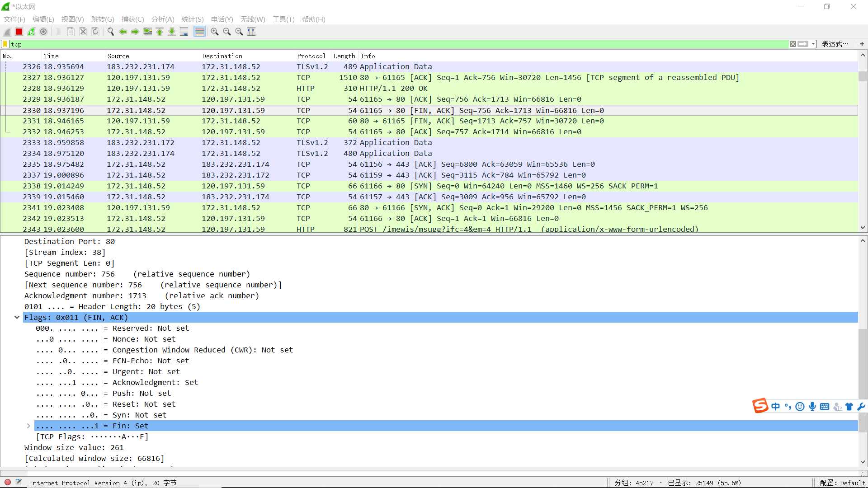Open the 文件(F) menu

pos(14,19)
